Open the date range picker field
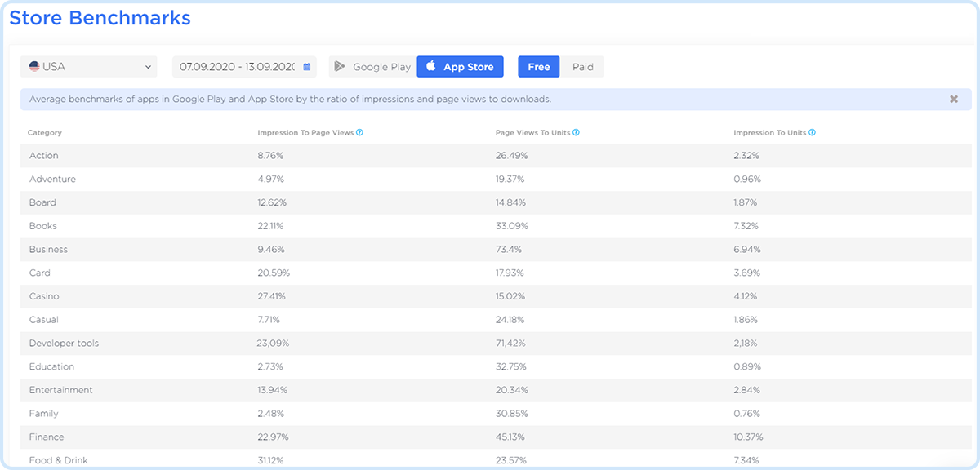This screenshot has height=470, width=980. click(237, 67)
